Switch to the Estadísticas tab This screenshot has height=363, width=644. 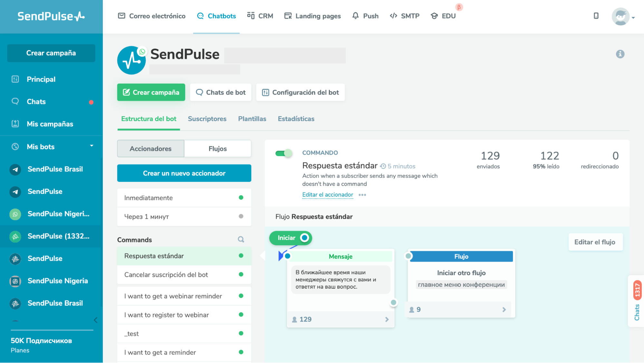tap(296, 119)
